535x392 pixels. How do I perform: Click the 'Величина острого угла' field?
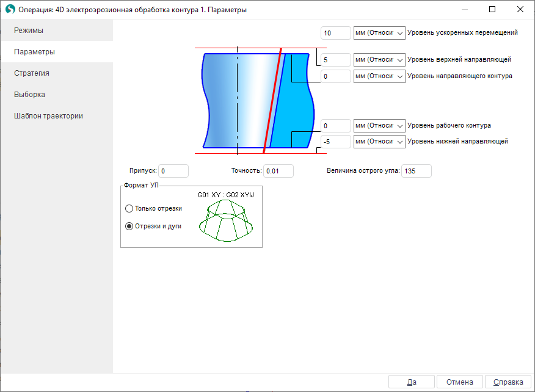417,172
